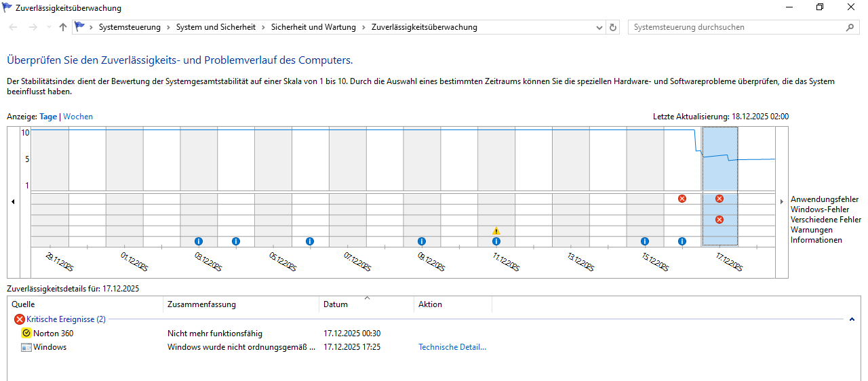Viewport: 868px width, 381px height.
Task: Select the 29.11.2025 date label on the chart
Action: 60,262
